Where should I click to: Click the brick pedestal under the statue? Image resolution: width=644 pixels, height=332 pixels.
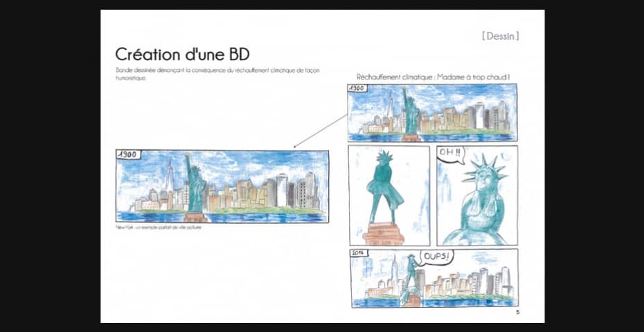(383, 234)
